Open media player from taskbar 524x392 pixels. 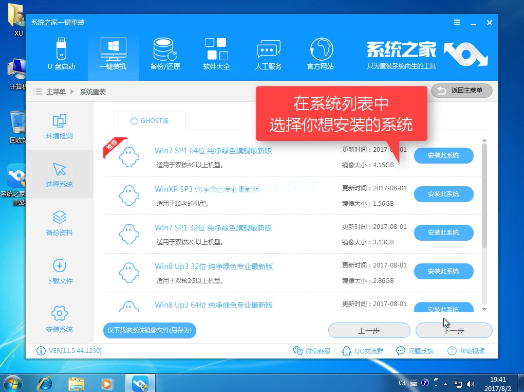click(x=107, y=383)
